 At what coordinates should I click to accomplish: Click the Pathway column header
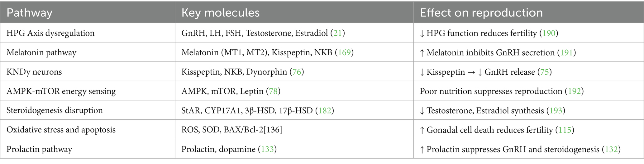point(29,13)
